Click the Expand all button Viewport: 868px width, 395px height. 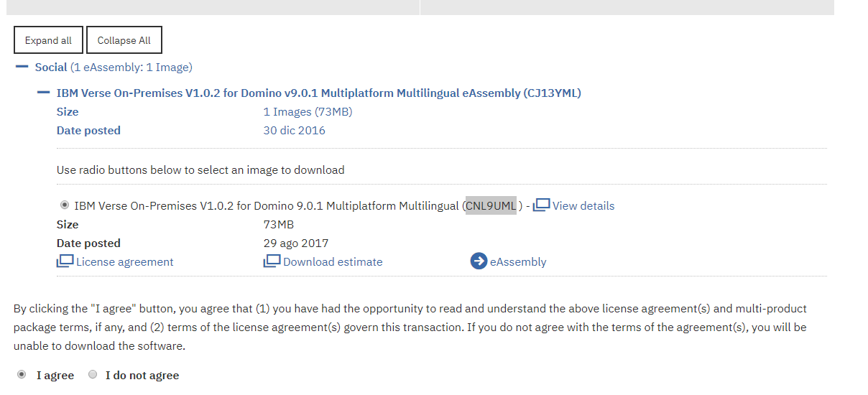(x=48, y=40)
